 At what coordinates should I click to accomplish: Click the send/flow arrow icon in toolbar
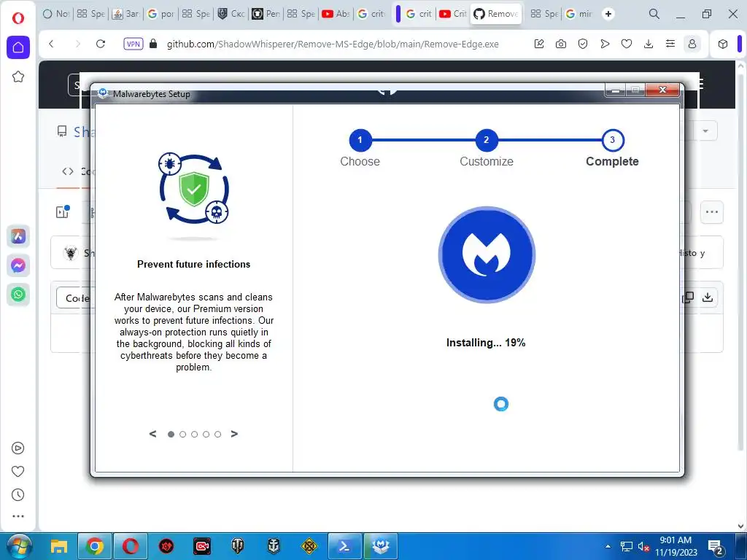(605, 44)
